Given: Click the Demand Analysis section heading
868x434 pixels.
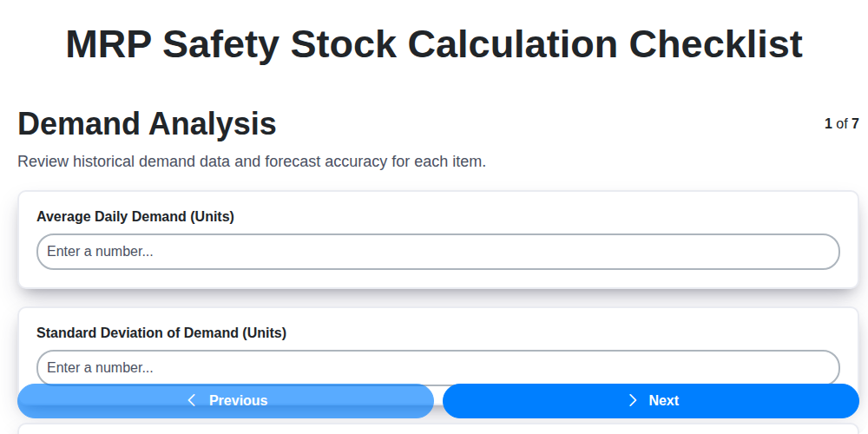Looking at the screenshot, I should pyautogui.click(x=147, y=124).
